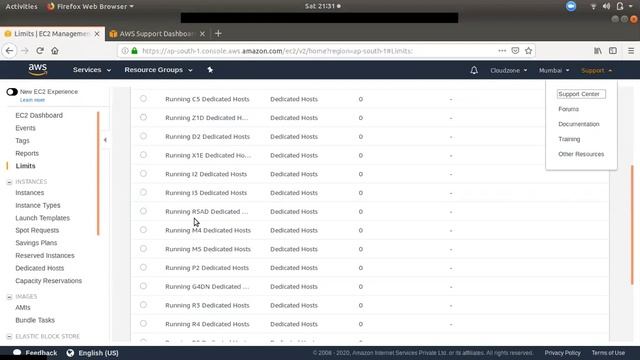
Task: Click the browser forward arrow
Action: tap(25, 51)
